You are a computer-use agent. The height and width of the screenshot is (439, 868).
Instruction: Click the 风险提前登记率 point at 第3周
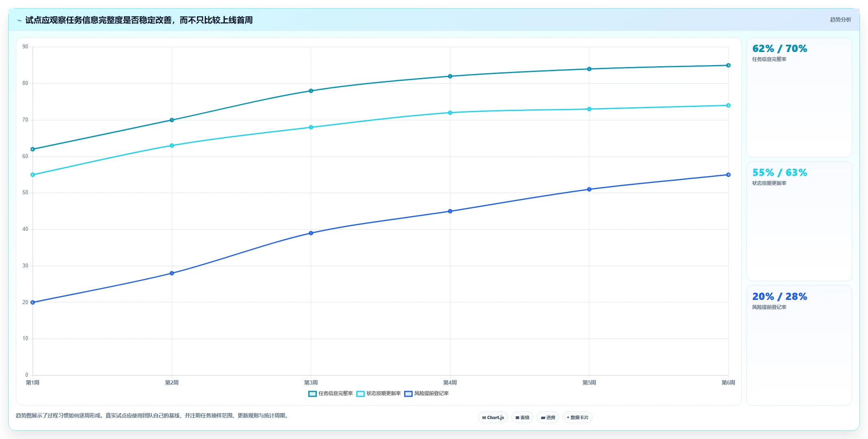coord(311,233)
